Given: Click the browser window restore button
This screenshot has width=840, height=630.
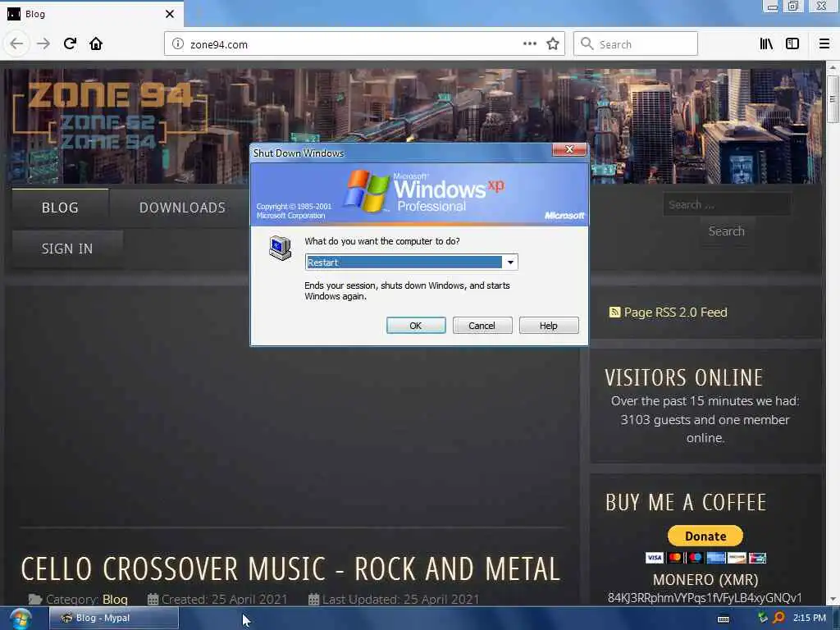Looking at the screenshot, I should (793, 7).
